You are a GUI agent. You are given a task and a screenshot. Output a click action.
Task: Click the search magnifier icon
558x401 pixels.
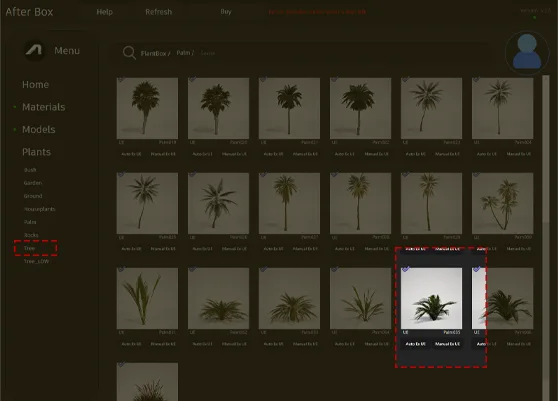[129, 53]
